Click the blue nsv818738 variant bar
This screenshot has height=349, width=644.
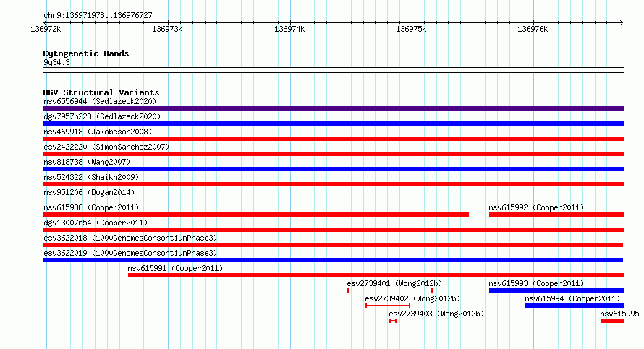tap(333, 169)
